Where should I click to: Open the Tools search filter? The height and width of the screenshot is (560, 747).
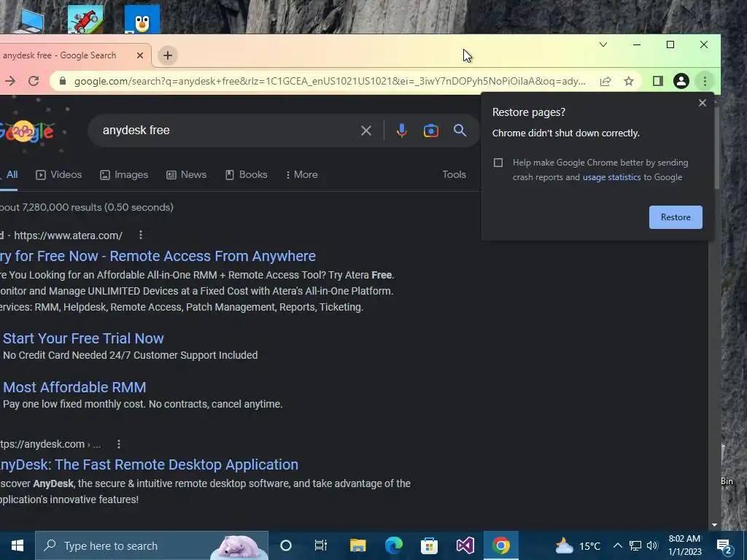(x=454, y=175)
